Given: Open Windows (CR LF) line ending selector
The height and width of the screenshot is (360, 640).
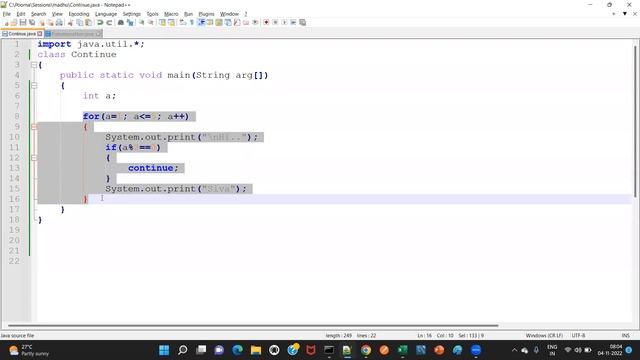Looking at the screenshot, I should click(544, 336).
